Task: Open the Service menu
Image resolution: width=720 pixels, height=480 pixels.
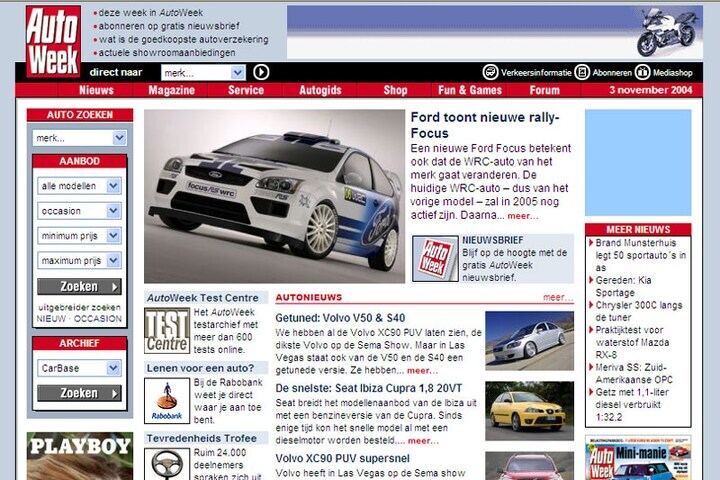Action: click(x=246, y=90)
